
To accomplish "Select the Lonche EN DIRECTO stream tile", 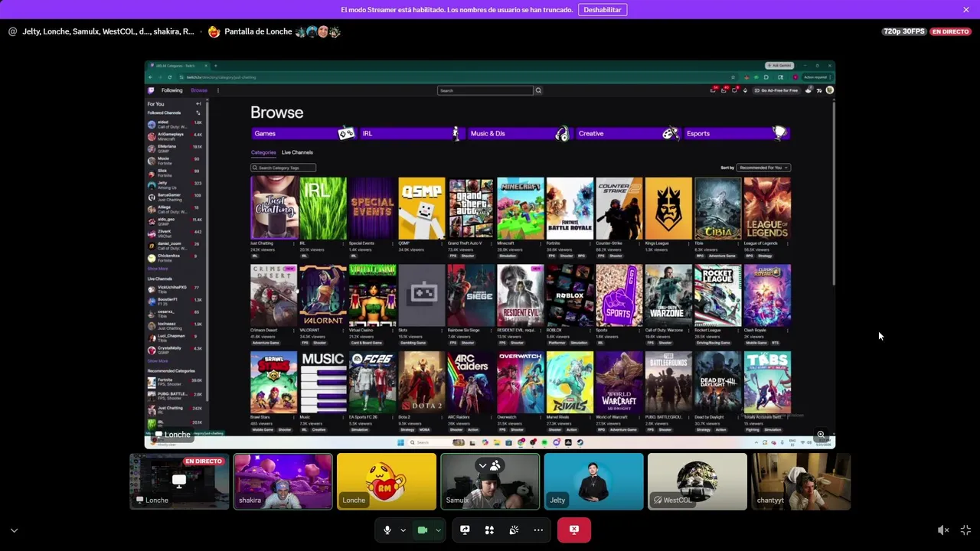I will 179,481.
